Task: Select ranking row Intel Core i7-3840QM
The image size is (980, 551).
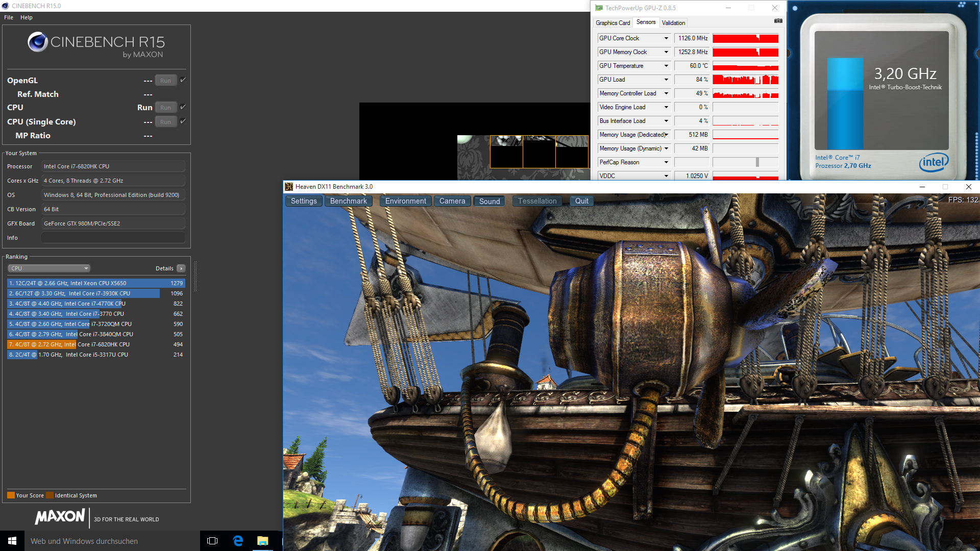Action: [96, 334]
